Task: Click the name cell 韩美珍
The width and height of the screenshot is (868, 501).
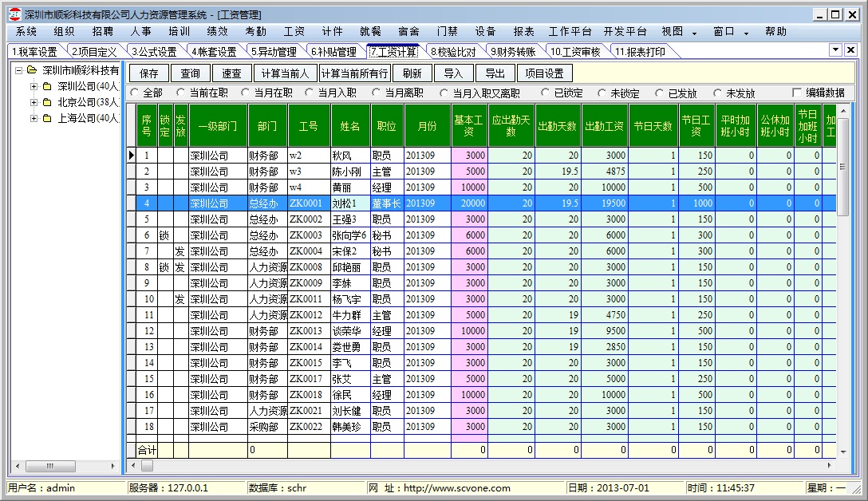Action: click(x=350, y=427)
